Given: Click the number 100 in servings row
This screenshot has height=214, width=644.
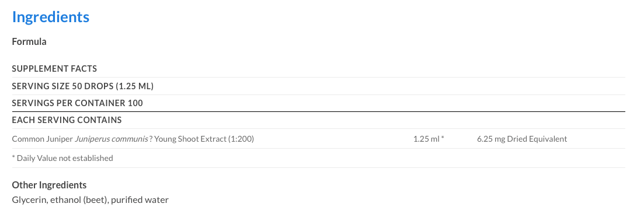Looking at the screenshot, I should tap(135, 103).
